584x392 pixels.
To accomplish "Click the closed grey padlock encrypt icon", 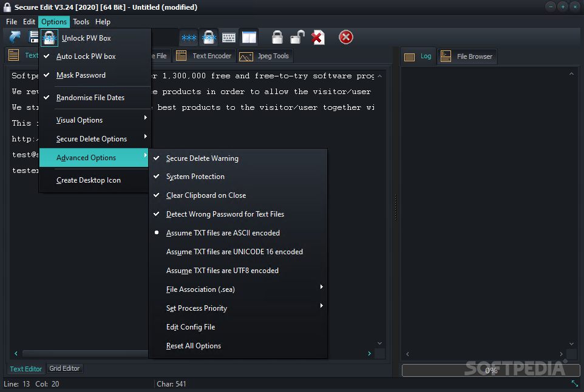I will point(277,37).
